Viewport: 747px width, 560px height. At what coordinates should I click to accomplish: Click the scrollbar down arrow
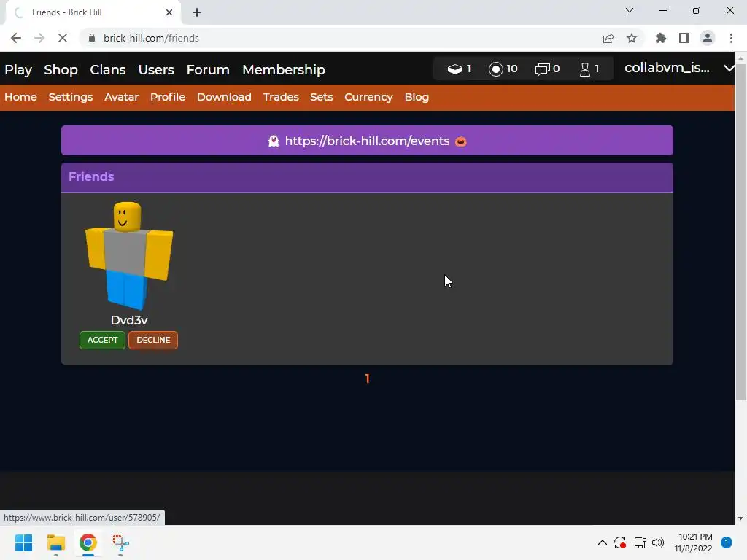(740, 518)
